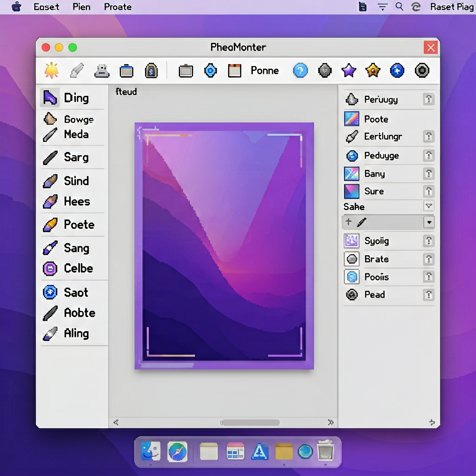This screenshot has width=476, height=476.
Task: Toggle the Pead row lock button
Action: coord(429,294)
